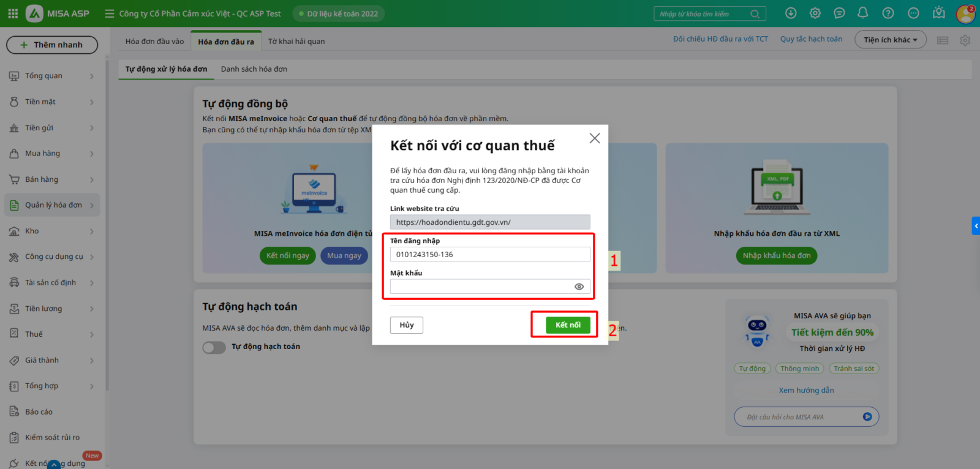Open the chat messages icon
The height and width of the screenshot is (469, 980).
839,13
